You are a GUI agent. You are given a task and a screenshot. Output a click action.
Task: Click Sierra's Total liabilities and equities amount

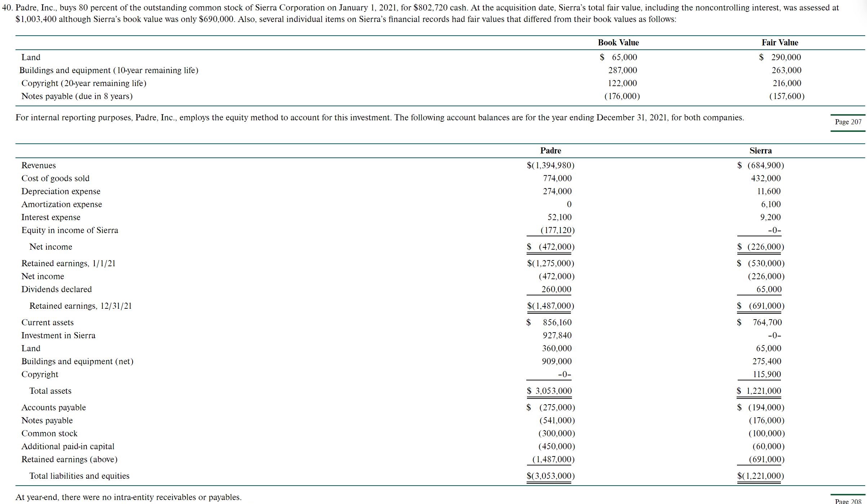(x=760, y=476)
